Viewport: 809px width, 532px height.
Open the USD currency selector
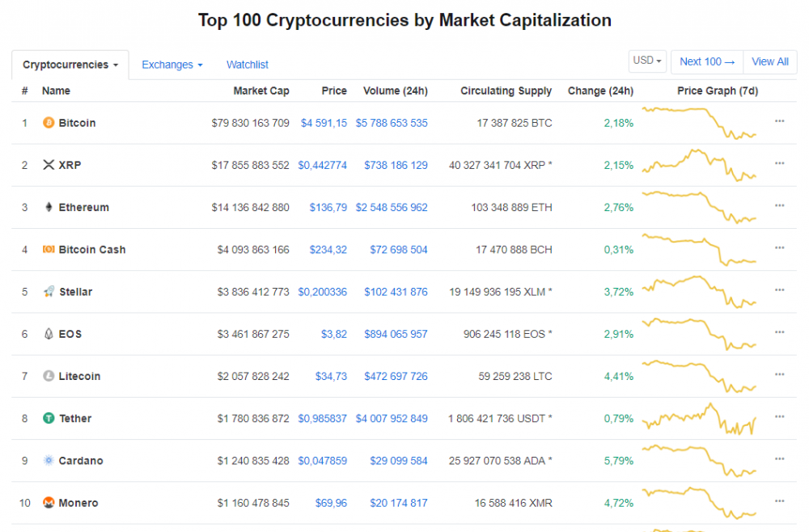coord(647,61)
